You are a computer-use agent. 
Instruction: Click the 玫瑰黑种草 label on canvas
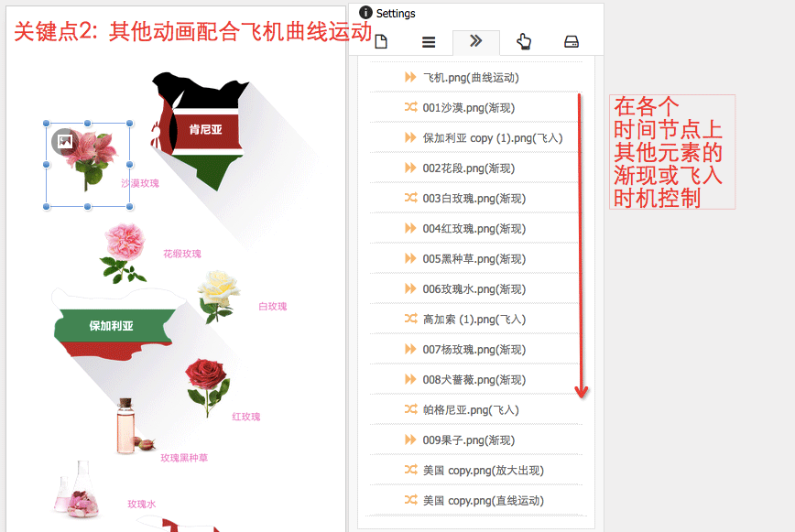(x=184, y=458)
